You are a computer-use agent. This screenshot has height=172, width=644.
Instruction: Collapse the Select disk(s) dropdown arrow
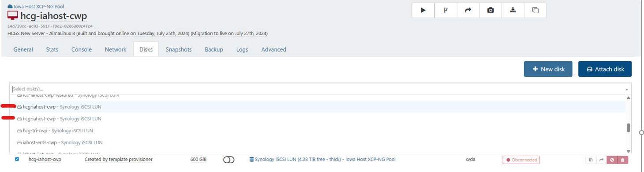627,89
